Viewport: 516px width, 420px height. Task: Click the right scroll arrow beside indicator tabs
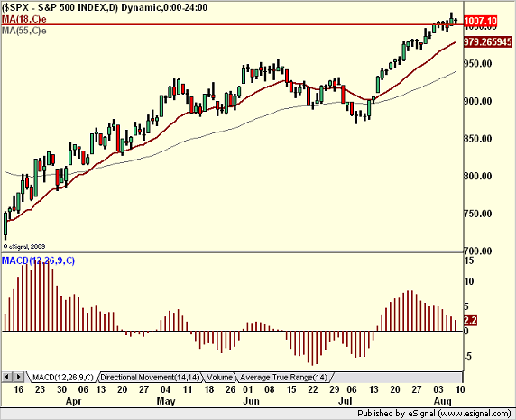point(18,377)
